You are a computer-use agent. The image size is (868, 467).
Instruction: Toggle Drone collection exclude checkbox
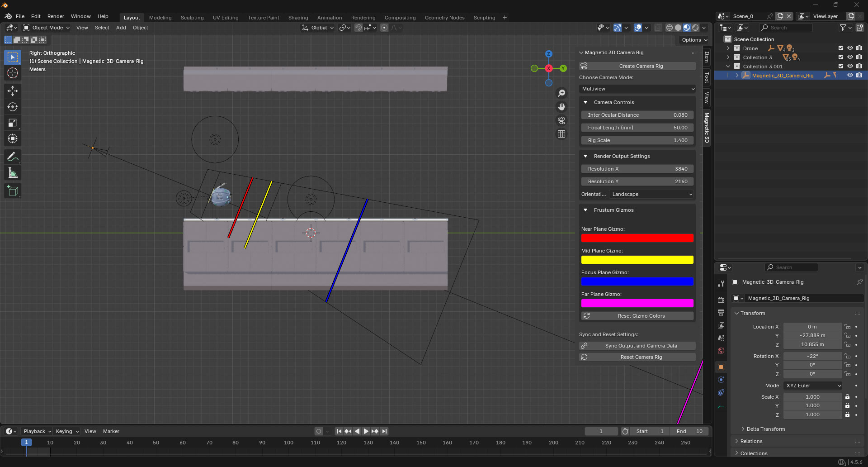pos(841,48)
